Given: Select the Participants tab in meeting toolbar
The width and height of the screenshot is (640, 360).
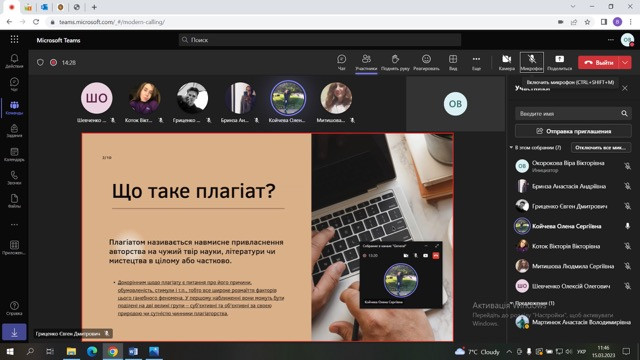Looking at the screenshot, I should tap(366, 62).
